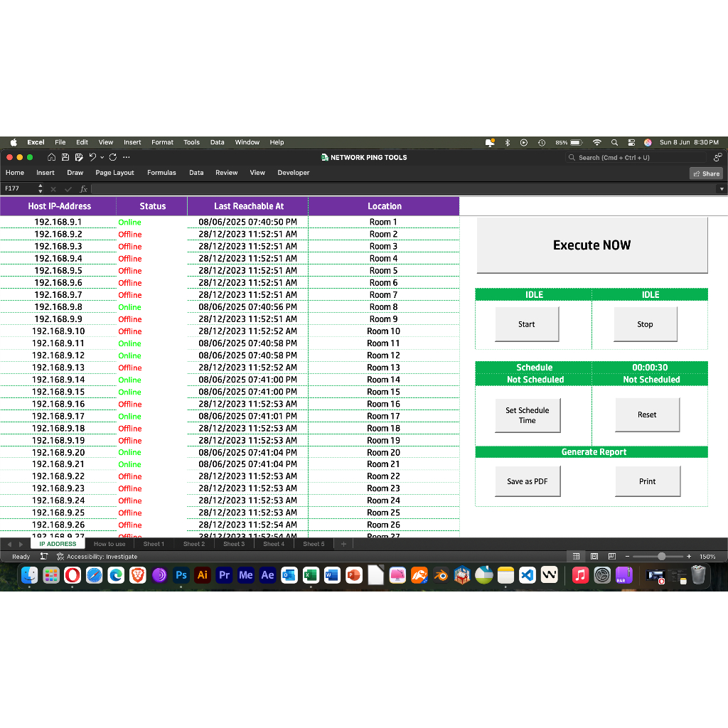This screenshot has height=728, width=728.
Task: Switch to Normal view in status bar
Action: point(577,557)
